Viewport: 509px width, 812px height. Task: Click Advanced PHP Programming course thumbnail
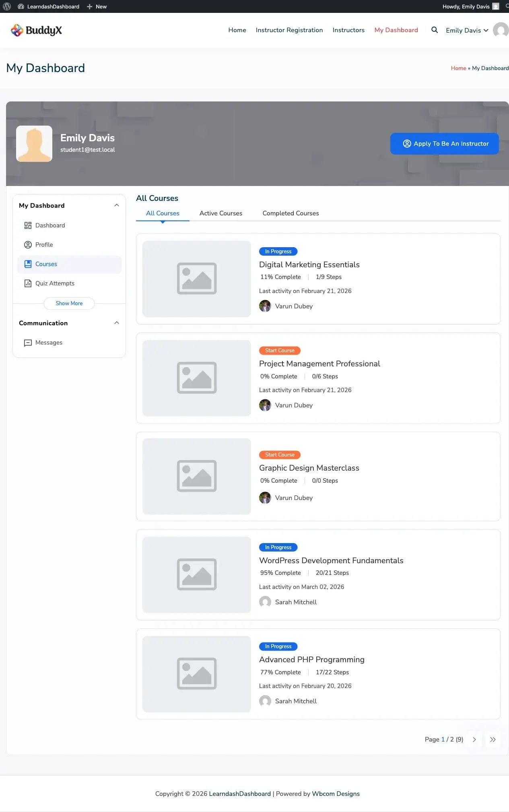coord(197,674)
